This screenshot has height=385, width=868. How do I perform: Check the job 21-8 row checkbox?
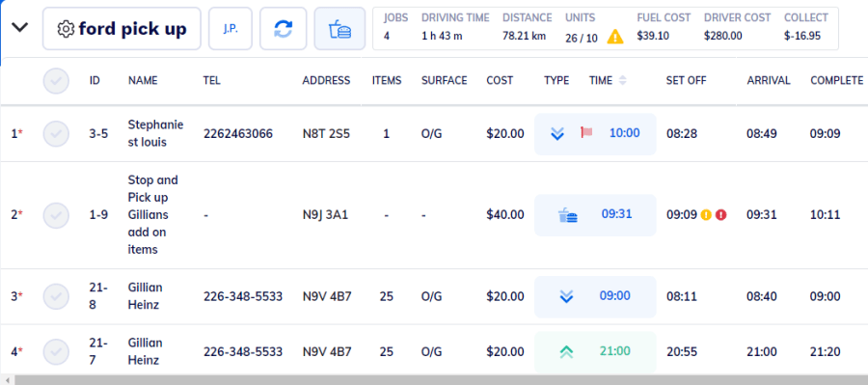coord(56,296)
